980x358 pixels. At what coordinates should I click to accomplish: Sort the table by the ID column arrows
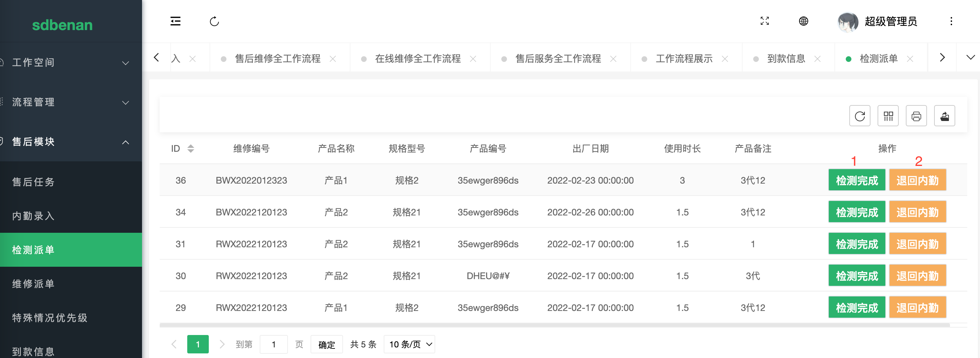pyautogui.click(x=191, y=149)
